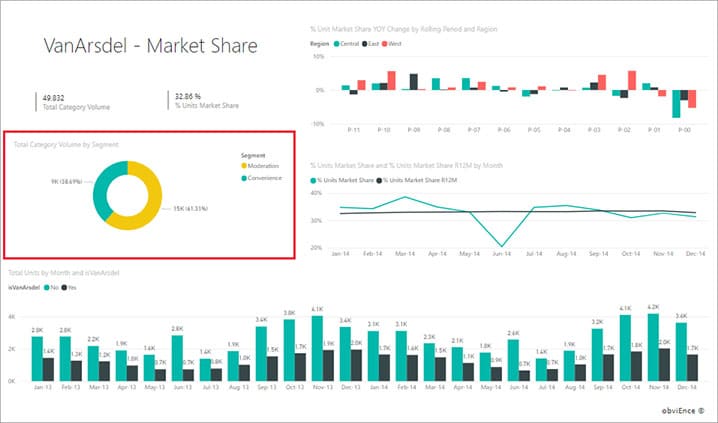The image size is (718, 423).
Task: Click the Jun-14 low point on the teal line
Action: pyautogui.click(x=502, y=246)
